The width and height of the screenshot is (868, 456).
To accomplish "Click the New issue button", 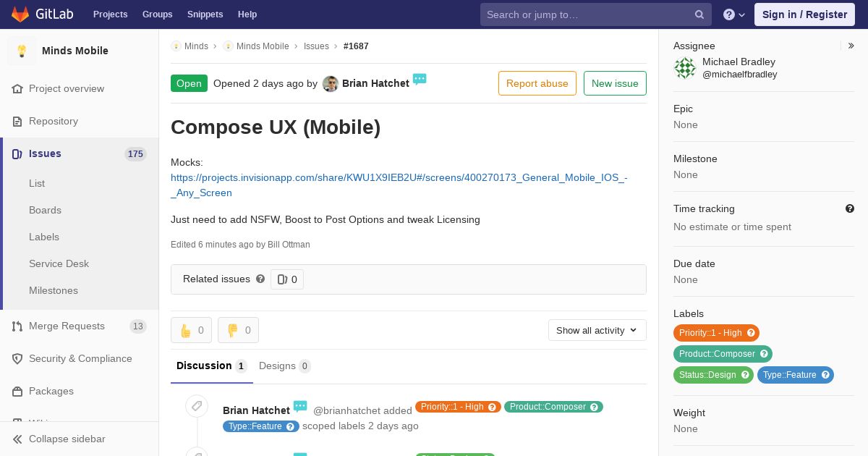I will (615, 83).
